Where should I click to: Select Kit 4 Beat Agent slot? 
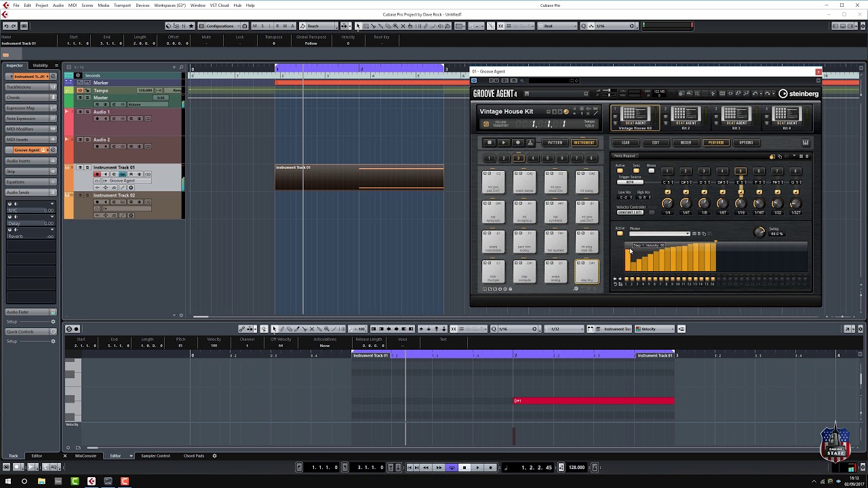(787, 117)
